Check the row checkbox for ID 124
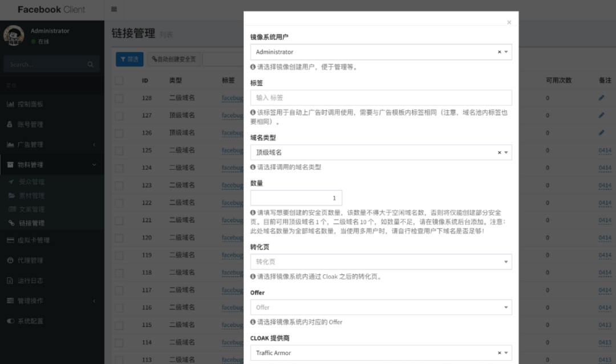Image resolution: width=616 pixels, height=364 pixels. 119,168
